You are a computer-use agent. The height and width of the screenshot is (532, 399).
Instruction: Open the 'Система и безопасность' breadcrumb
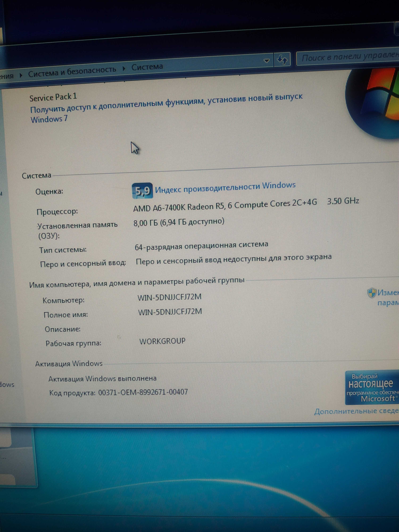coord(72,72)
